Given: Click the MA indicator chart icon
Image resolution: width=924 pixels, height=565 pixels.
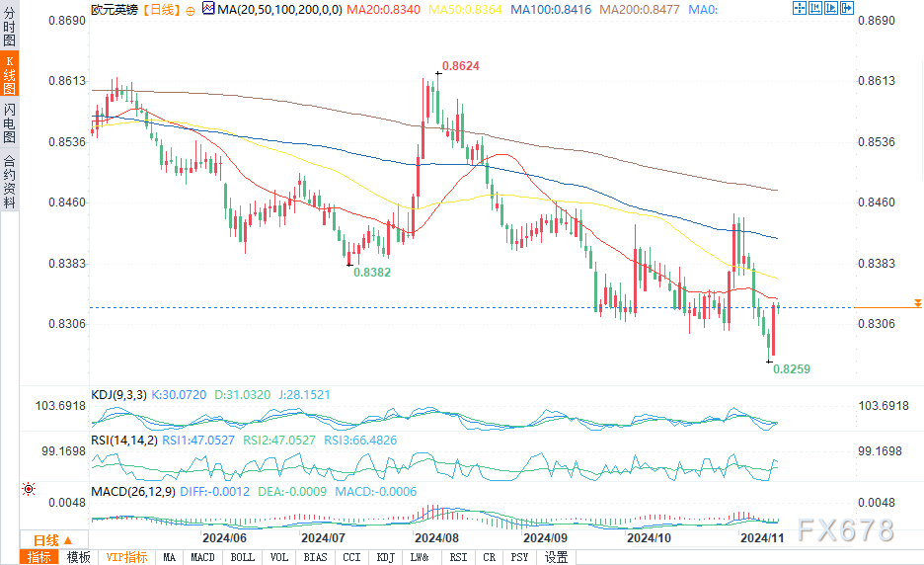Looking at the screenshot, I should pyautogui.click(x=208, y=8).
